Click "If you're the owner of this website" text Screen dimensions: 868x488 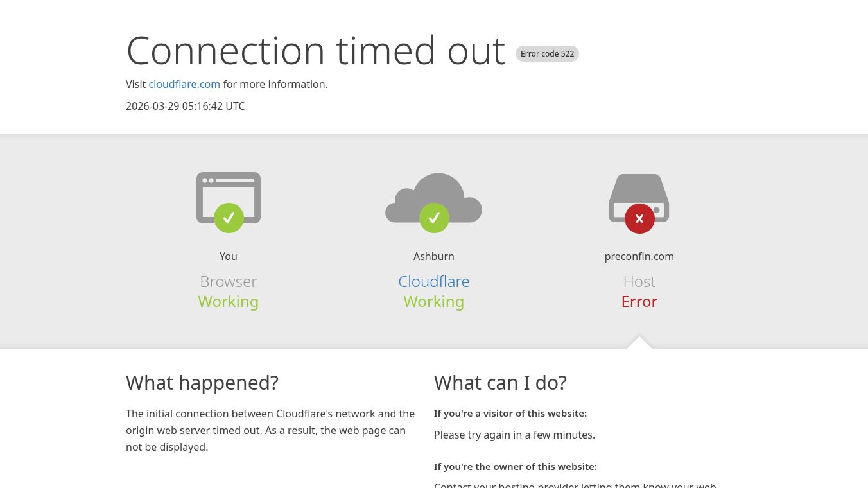516,467
